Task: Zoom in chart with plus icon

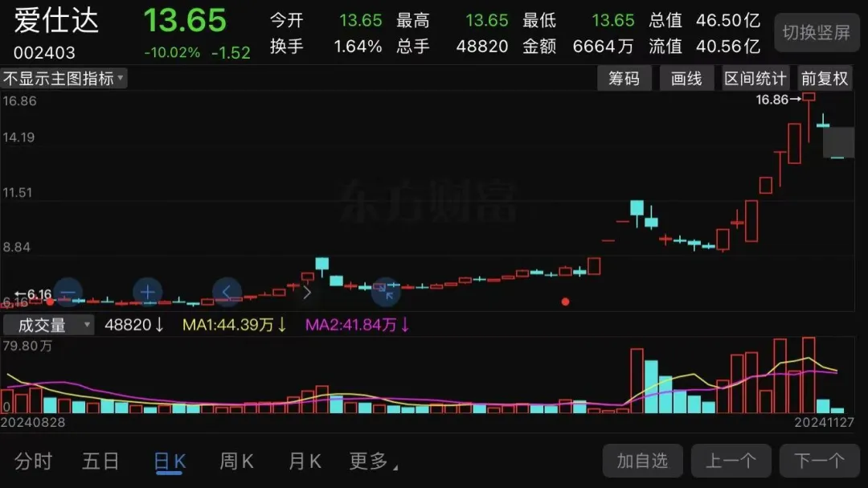Action: (147, 292)
